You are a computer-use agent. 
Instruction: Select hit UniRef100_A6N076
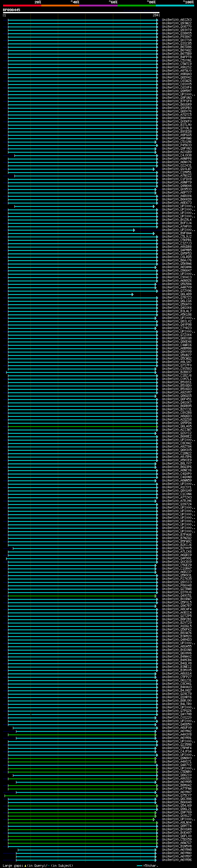[177, 162]
